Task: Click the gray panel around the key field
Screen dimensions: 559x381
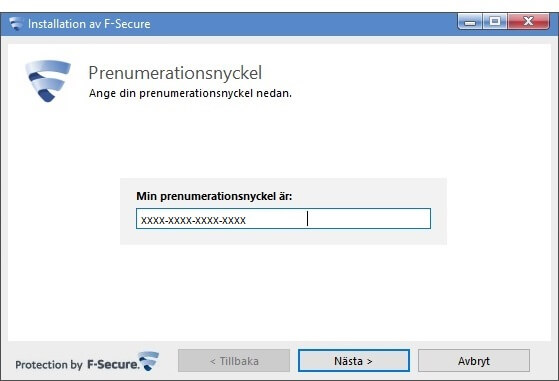Action: pyautogui.click(x=283, y=237)
